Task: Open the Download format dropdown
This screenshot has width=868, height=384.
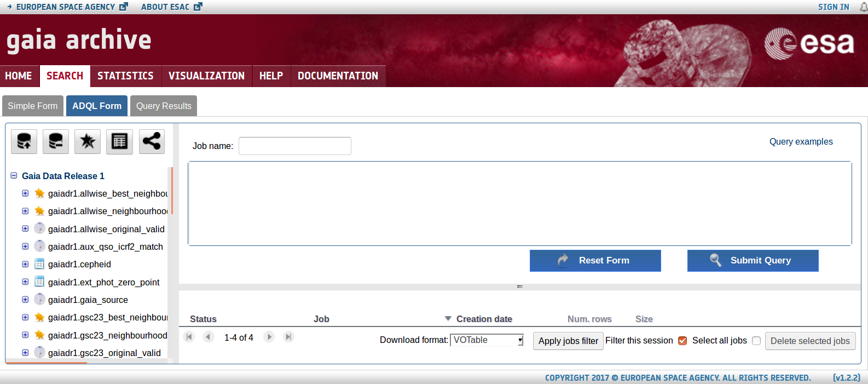Action: [487, 340]
